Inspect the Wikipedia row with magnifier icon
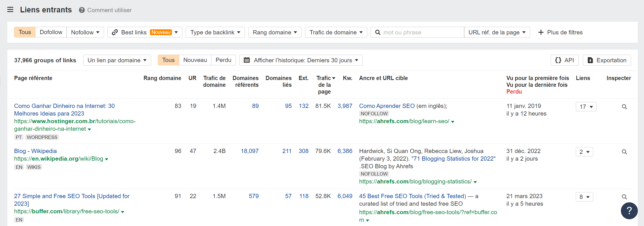 coord(624,152)
